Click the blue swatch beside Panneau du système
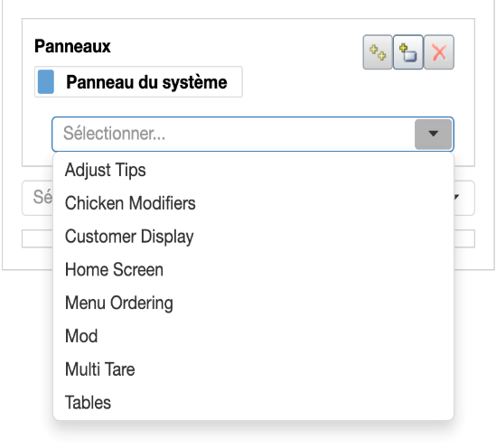The image size is (496, 448). pyautogui.click(x=46, y=82)
